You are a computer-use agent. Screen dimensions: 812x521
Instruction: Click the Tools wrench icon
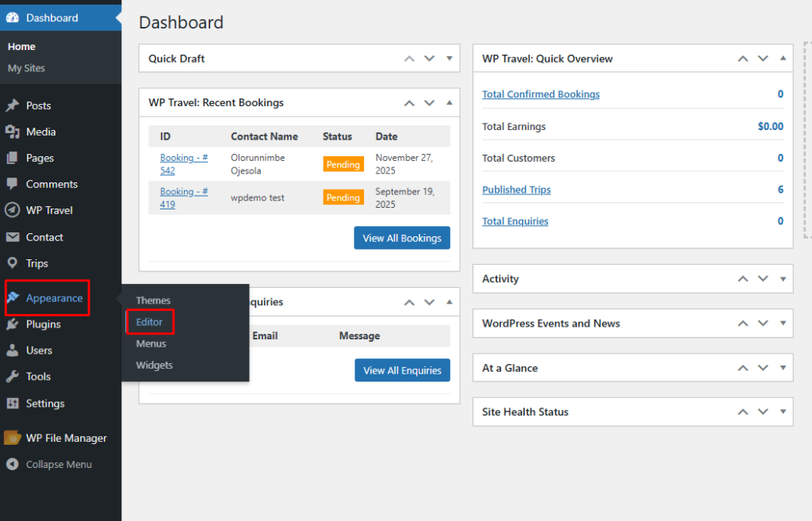pyautogui.click(x=13, y=377)
